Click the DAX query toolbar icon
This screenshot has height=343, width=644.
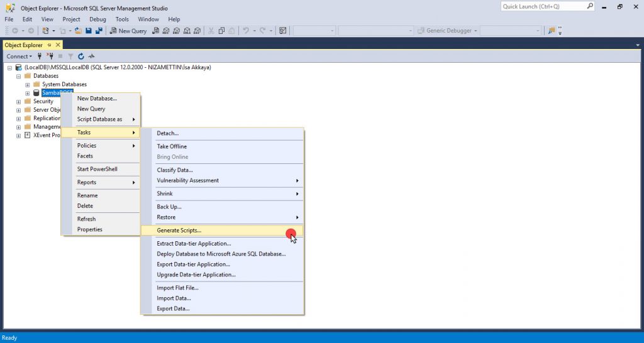197,31
